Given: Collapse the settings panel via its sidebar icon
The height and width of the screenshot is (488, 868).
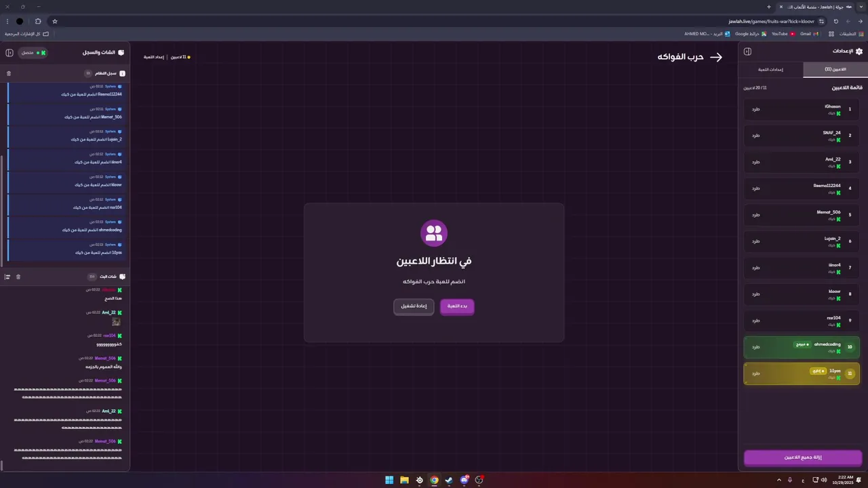Looking at the screenshot, I should [x=747, y=52].
